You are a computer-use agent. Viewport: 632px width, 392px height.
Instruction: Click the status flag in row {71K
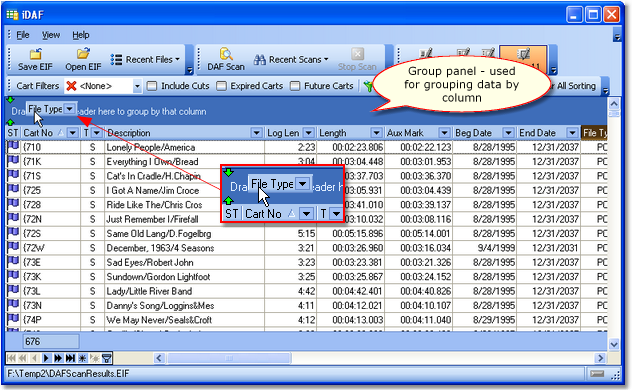[13, 161]
